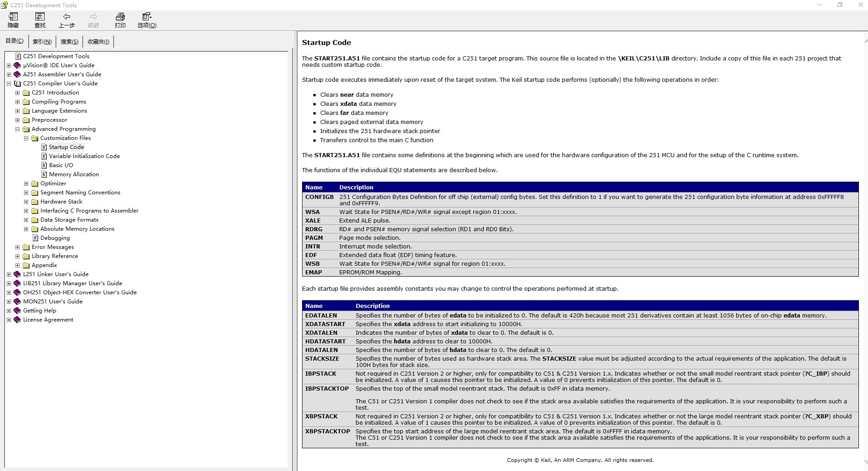Collapse the Customization Files folder
868x471 pixels.
point(26,138)
